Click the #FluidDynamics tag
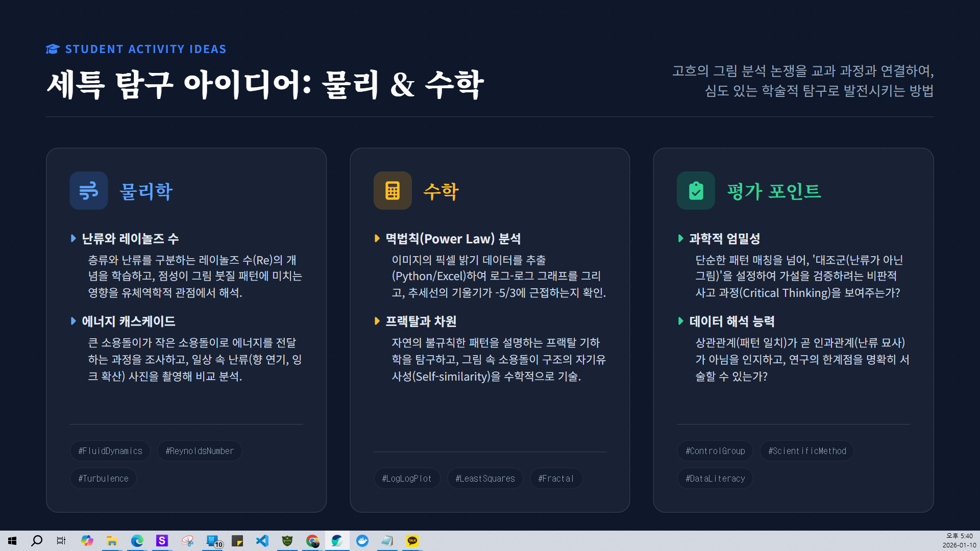The height and width of the screenshot is (551, 980). pyautogui.click(x=110, y=451)
